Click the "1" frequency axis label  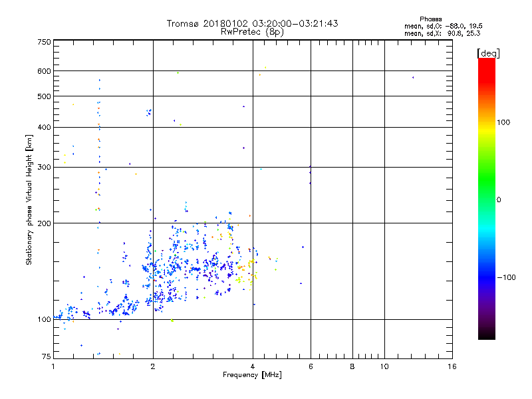tap(53, 366)
